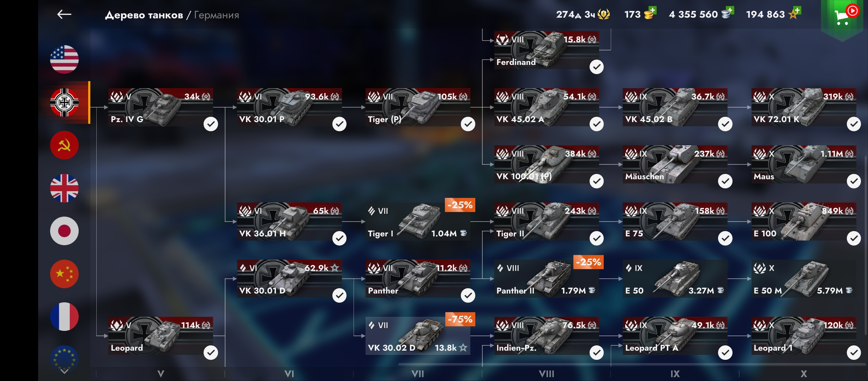Select the USA flag nation
Image resolution: width=868 pixels, height=381 pixels.
coord(64,60)
